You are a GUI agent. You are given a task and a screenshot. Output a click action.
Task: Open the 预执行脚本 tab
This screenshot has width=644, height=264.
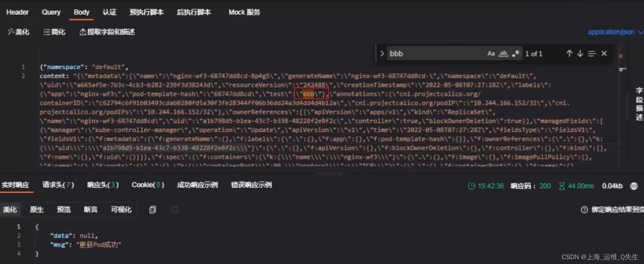[x=146, y=12]
